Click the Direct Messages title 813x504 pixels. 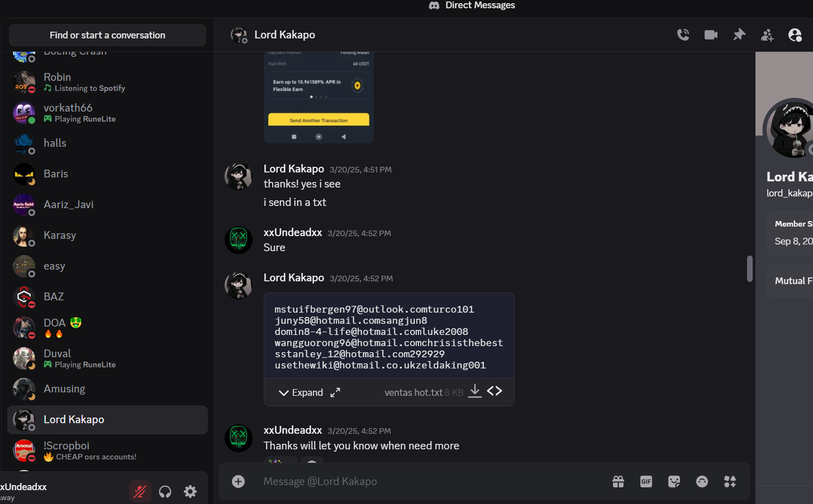coord(480,5)
